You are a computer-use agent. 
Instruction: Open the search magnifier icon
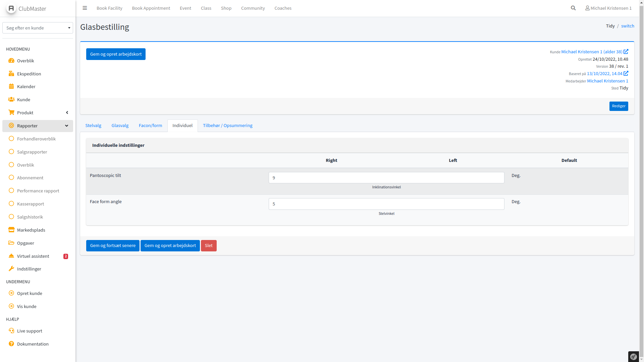pos(573,8)
